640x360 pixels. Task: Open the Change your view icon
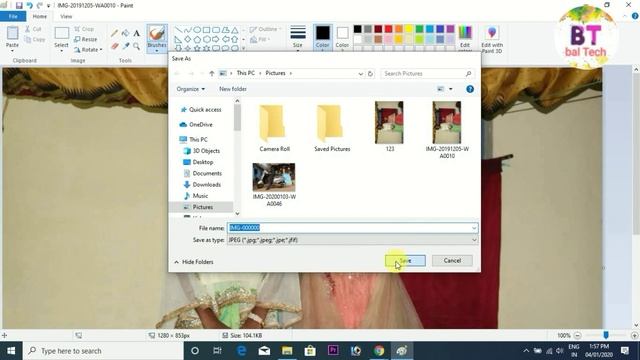[440, 89]
